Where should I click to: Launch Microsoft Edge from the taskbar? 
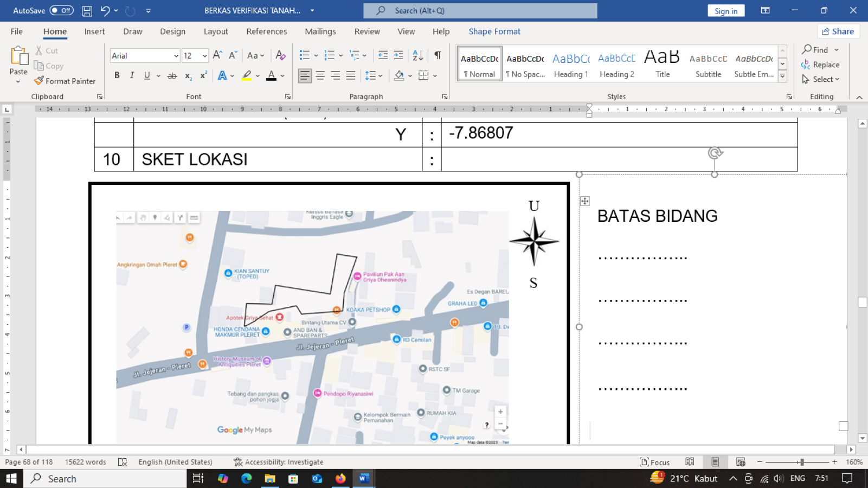(x=247, y=479)
